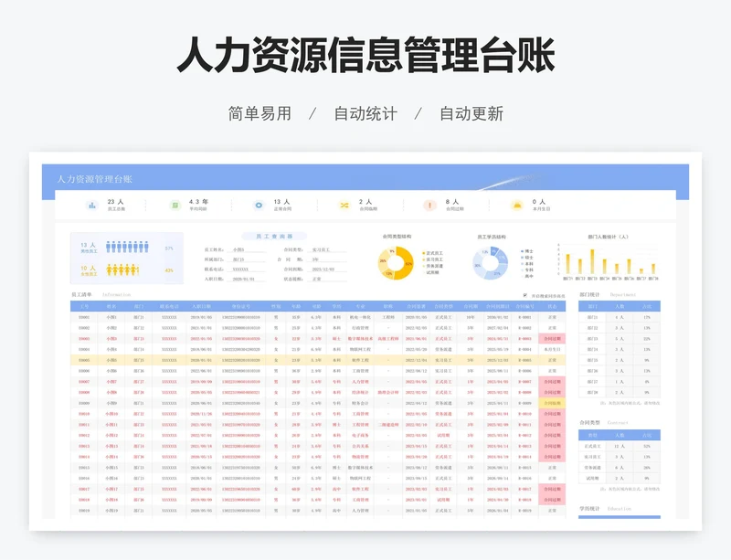Click the 5 人 count in department table

(620, 339)
